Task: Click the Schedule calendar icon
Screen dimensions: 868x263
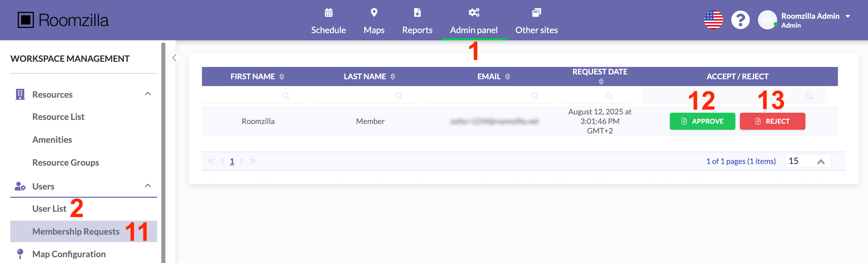Action: click(328, 13)
